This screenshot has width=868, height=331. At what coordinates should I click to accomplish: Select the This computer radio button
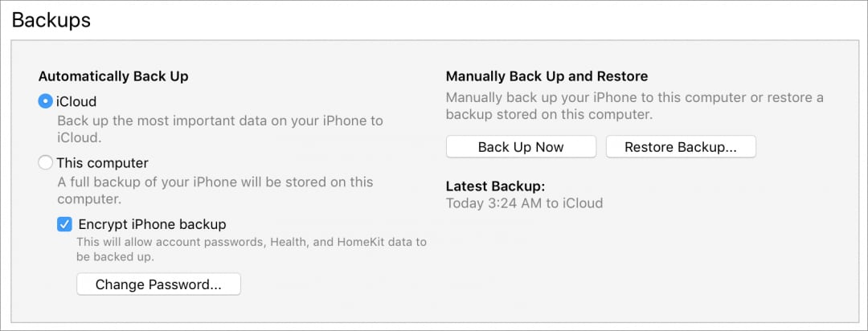[46, 163]
